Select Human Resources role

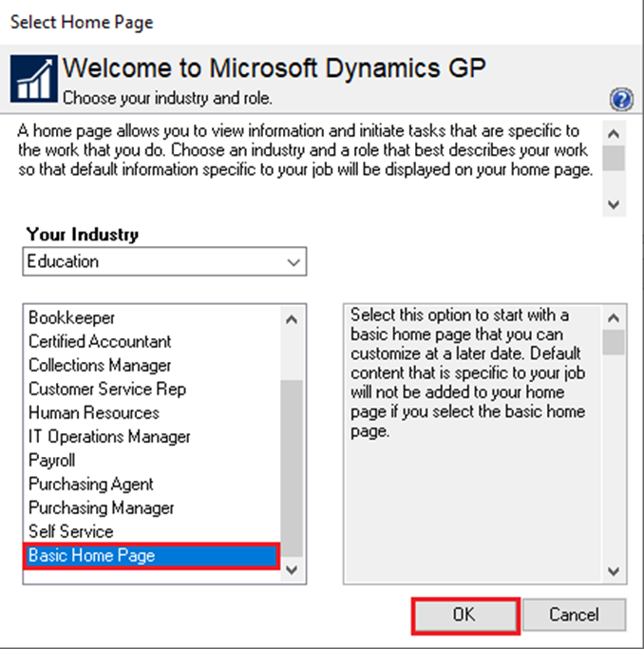152,412
